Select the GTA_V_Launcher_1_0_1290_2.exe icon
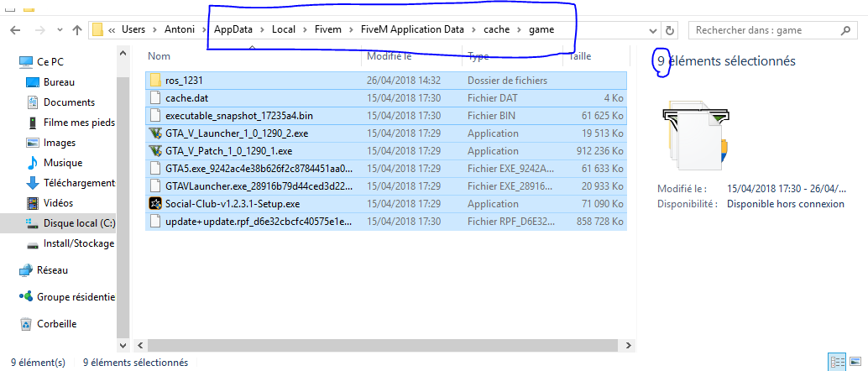Screen dimensions: 868x371 [x=155, y=133]
